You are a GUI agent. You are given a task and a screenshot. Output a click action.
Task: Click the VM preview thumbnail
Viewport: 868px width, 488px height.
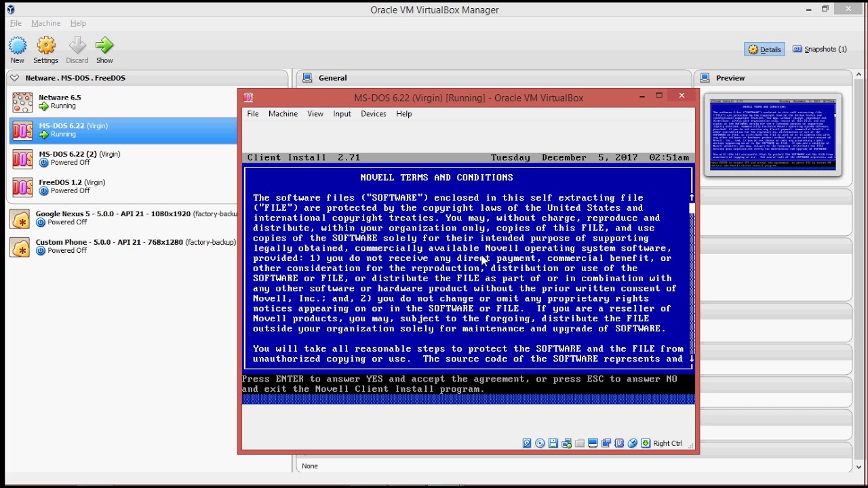[x=772, y=135]
